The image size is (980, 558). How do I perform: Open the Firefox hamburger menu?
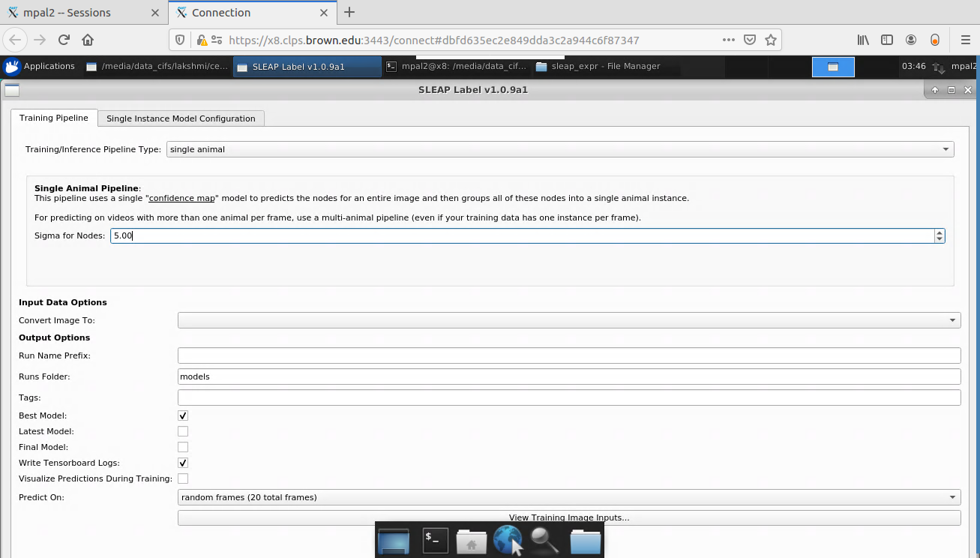(x=965, y=40)
